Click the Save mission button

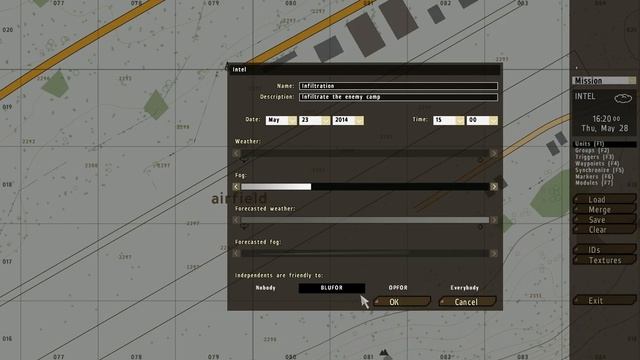pyautogui.click(x=604, y=220)
